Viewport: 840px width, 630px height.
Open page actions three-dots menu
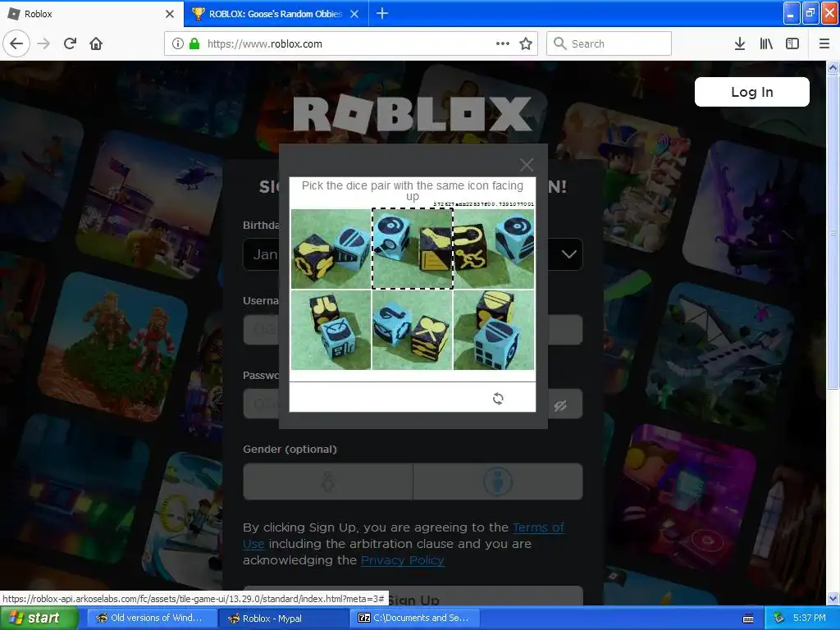click(x=503, y=43)
